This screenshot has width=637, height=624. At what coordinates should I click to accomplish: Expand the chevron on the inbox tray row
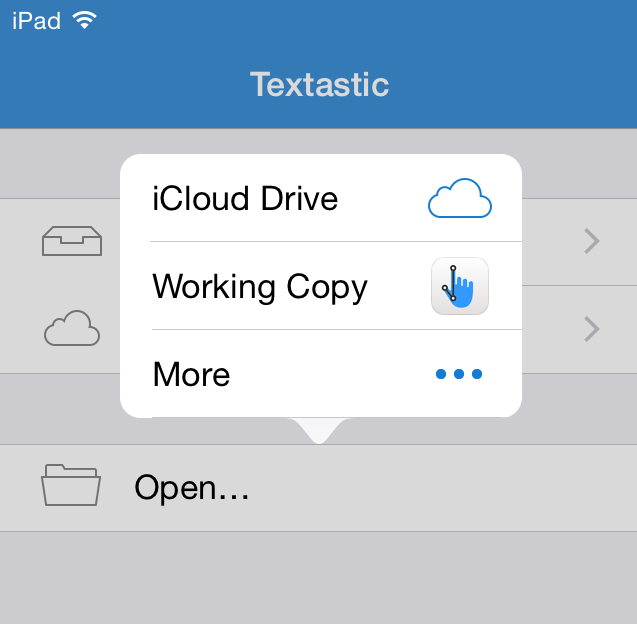tap(592, 241)
